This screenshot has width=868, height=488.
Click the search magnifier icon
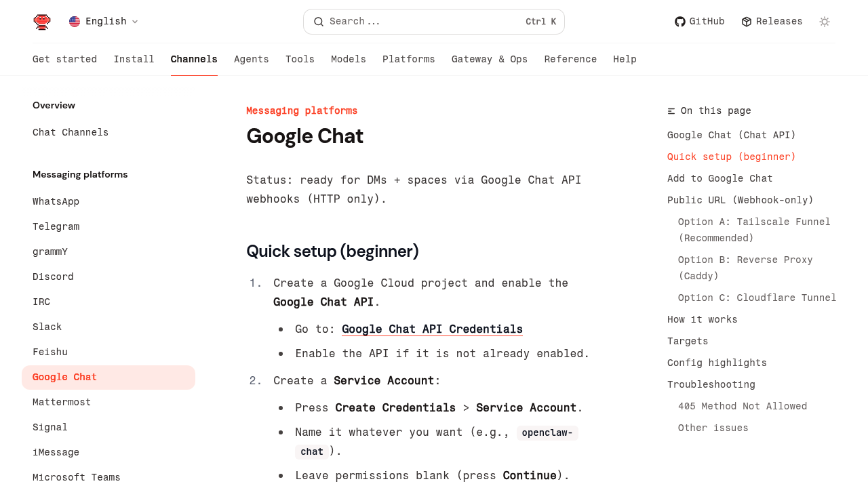click(x=318, y=22)
